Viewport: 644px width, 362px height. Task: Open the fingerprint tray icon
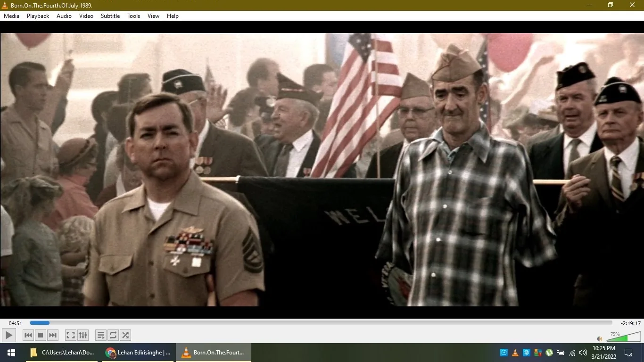point(527,352)
